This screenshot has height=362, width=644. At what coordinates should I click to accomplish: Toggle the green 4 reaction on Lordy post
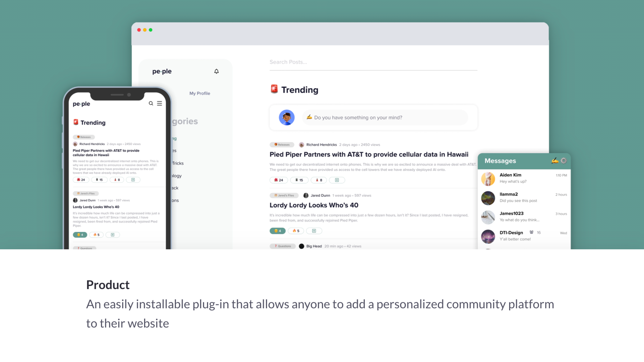277,231
